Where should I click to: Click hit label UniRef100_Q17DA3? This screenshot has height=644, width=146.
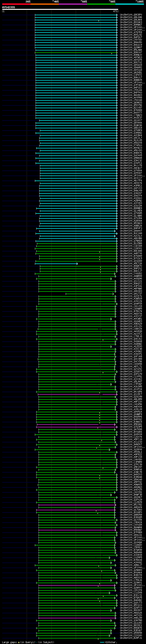coord(131,510)
